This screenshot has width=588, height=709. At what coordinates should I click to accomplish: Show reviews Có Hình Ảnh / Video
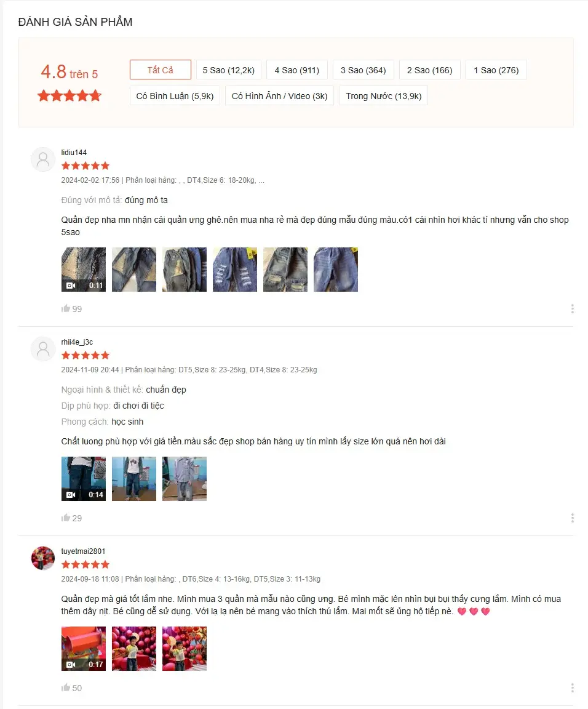coord(280,95)
